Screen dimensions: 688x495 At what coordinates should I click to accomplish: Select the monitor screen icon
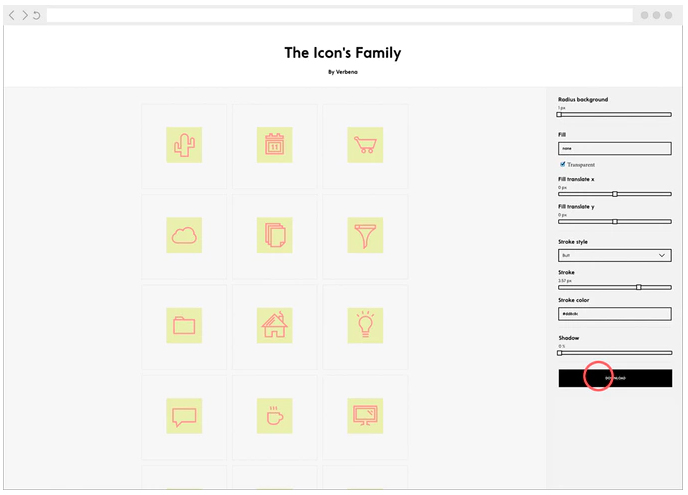coord(365,416)
